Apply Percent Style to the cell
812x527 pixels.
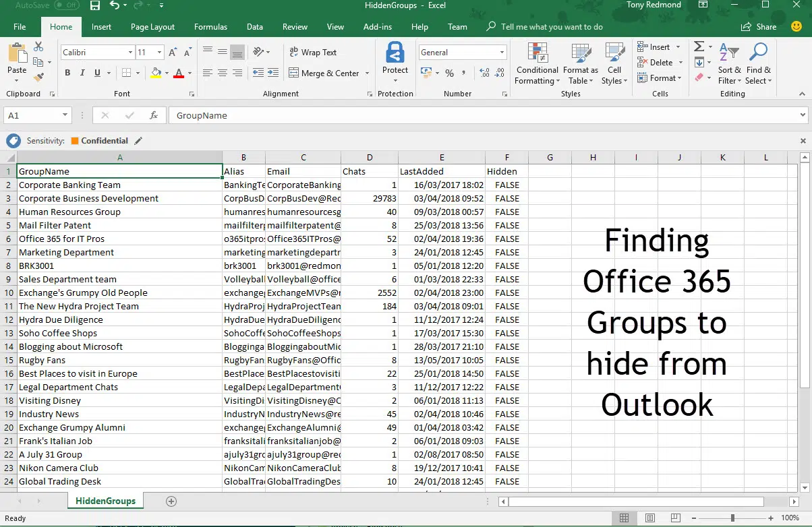(x=449, y=73)
